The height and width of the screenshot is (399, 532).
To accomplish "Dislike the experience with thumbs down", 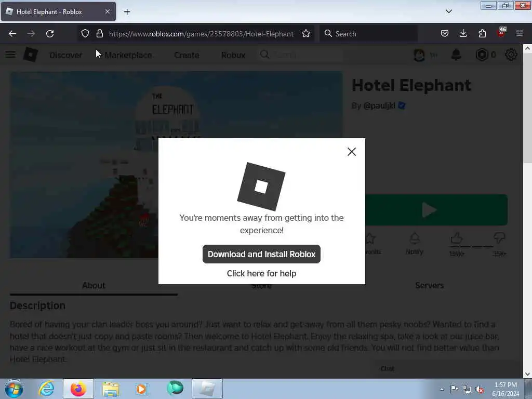I will coord(499,238).
